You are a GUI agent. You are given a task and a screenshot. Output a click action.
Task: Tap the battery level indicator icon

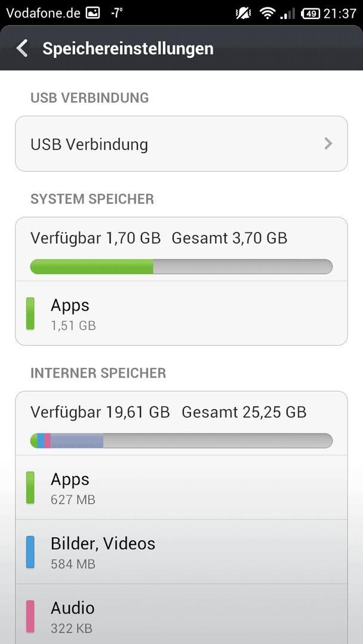pos(311,14)
